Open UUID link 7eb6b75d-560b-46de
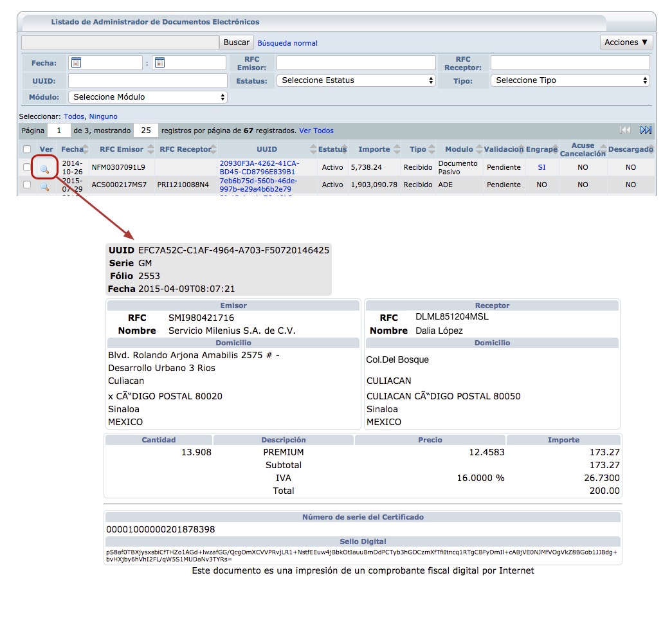The width and height of the screenshot is (672, 618). pos(259,185)
